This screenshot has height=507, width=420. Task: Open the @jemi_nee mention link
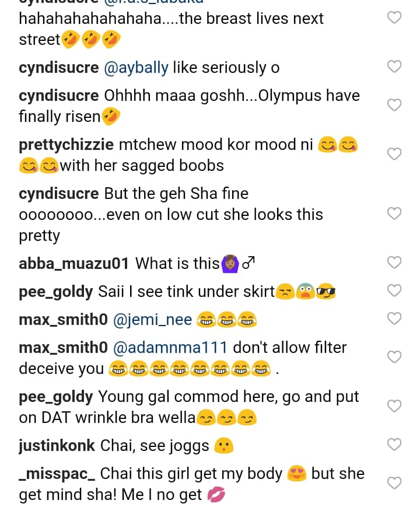[x=152, y=320]
